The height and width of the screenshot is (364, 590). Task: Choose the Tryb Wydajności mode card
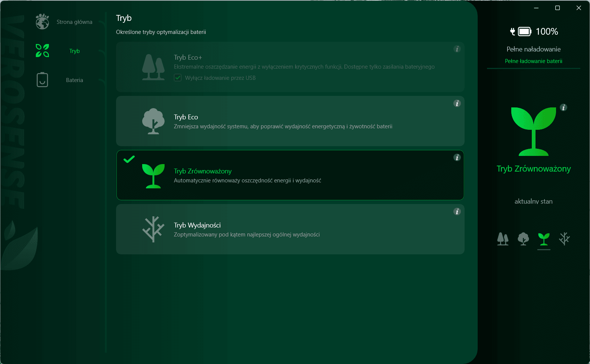coord(290,229)
